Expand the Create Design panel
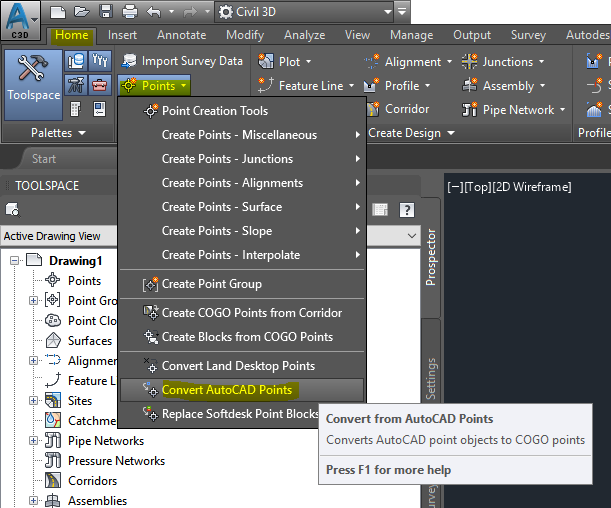The width and height of the screenshot is (611, 508). click(x=411, y=133)
